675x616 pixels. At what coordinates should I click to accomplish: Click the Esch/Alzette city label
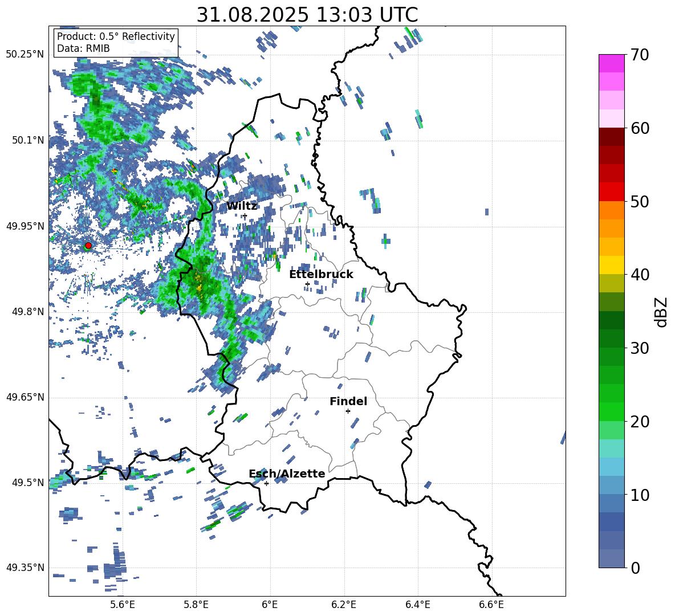click(x=287, y=474)
